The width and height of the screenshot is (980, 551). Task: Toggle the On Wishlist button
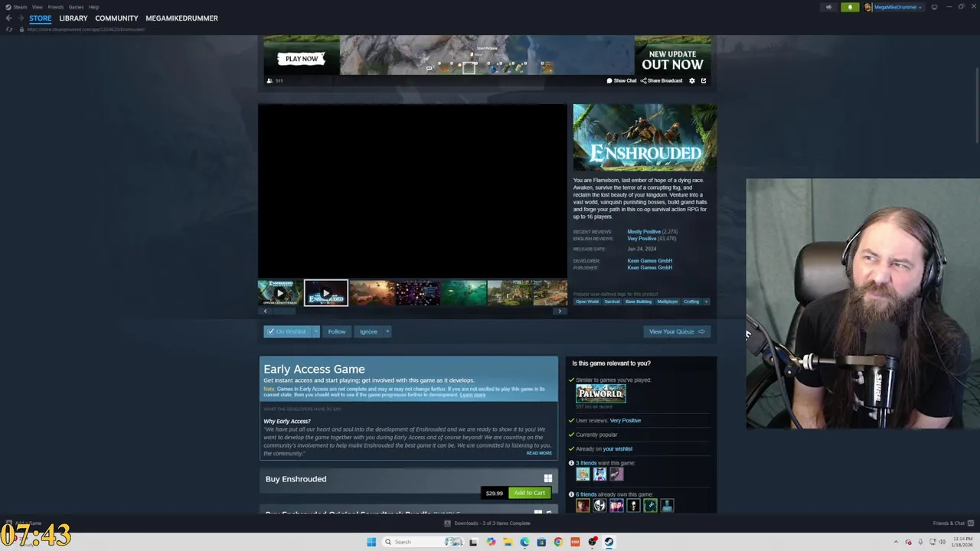coord(286,331)
